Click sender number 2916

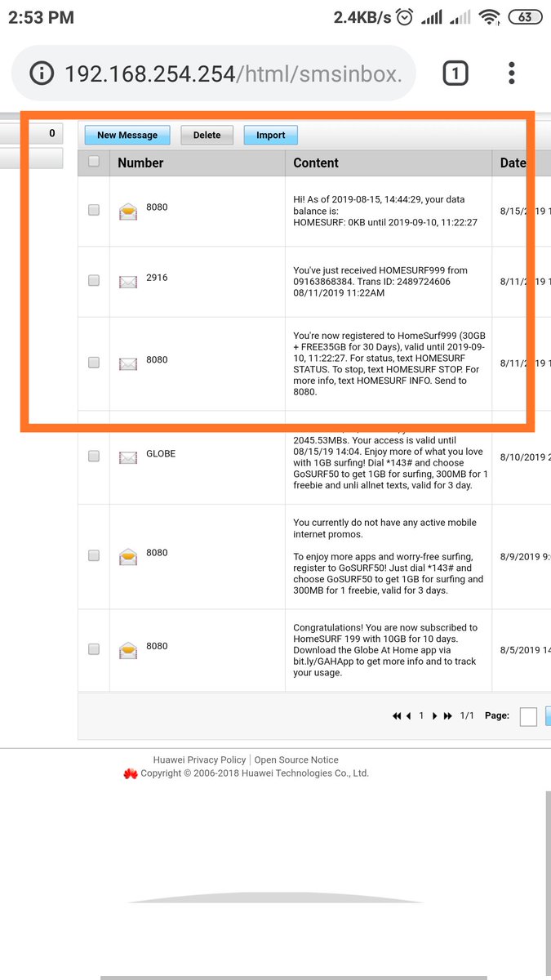point(157,278)
